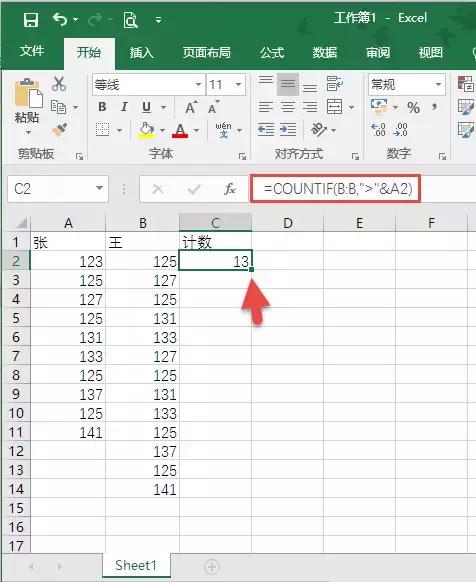The width and height of the screenshot is (476, 582).
Task: Open the undo history dropdown arrow
Action: (75, 19)
